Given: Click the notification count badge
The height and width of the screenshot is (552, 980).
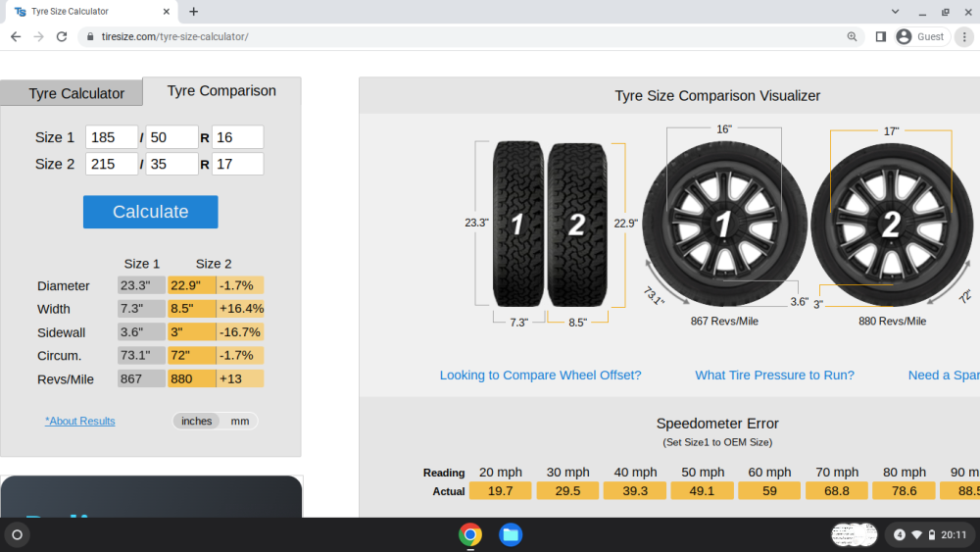Looking at the screenshot, I should (899, 534).
